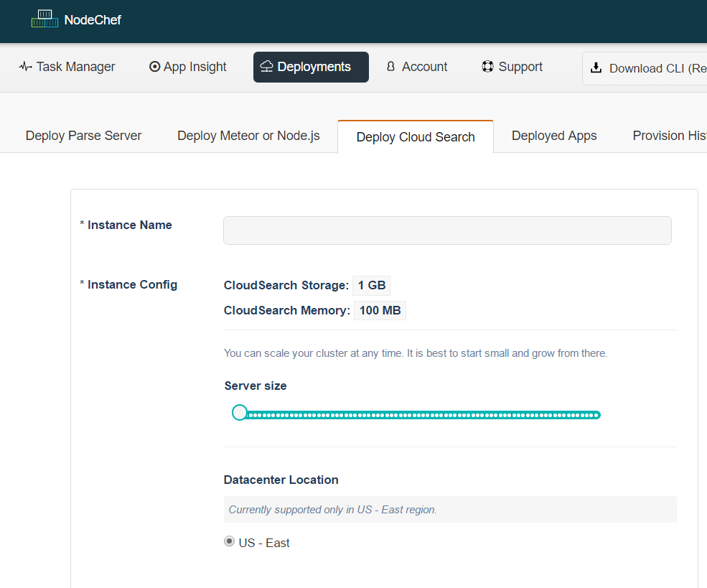This screenshot has width=707, height=588.
Task: Click the Deployments cloud icon
Action: [x=266, y=66]
